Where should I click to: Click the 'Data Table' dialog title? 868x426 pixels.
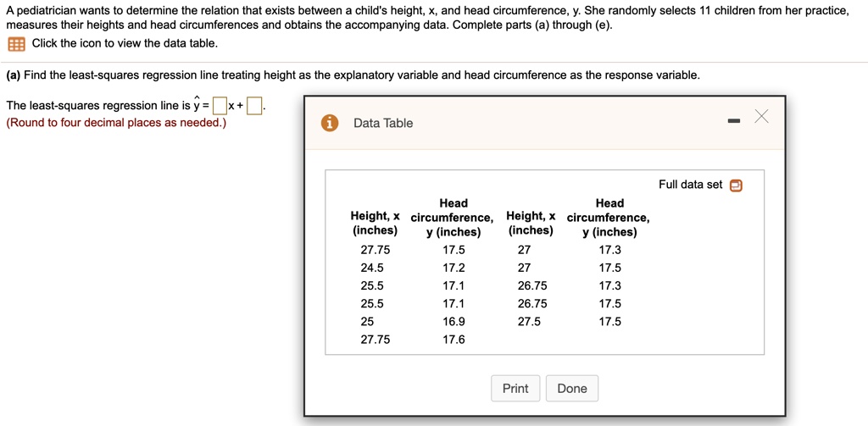coord(383,124)
